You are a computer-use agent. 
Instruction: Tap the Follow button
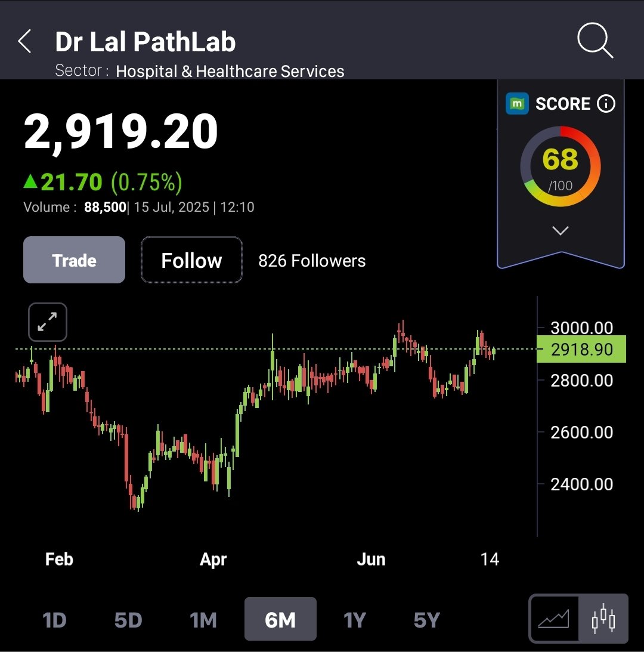191,260
